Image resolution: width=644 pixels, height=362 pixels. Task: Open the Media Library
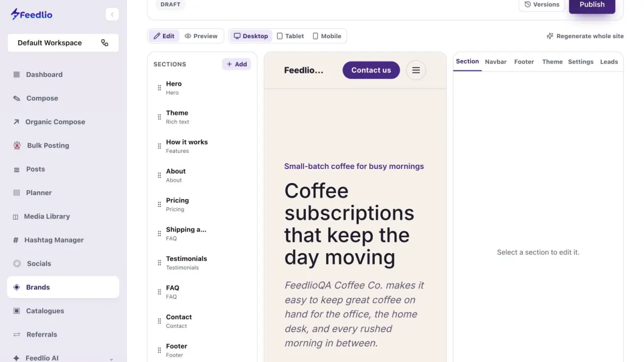[x=63, y=216]
